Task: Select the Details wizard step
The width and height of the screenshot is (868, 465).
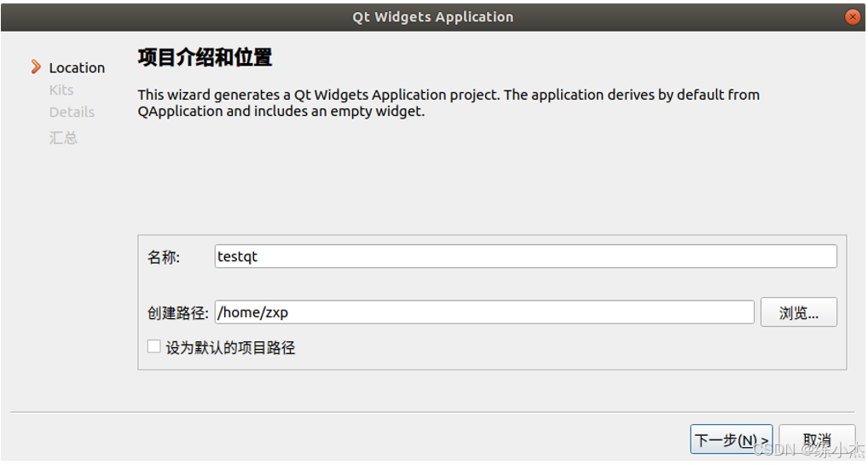Action: [x=72, y=112]
